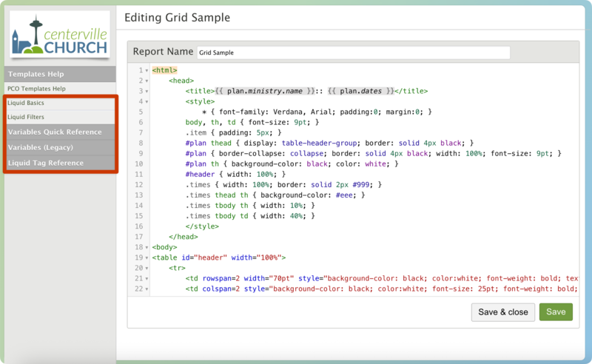Click the Centerville Church logo
The height and width of the screenshot is (364, 592).
[x=60, y=34]
